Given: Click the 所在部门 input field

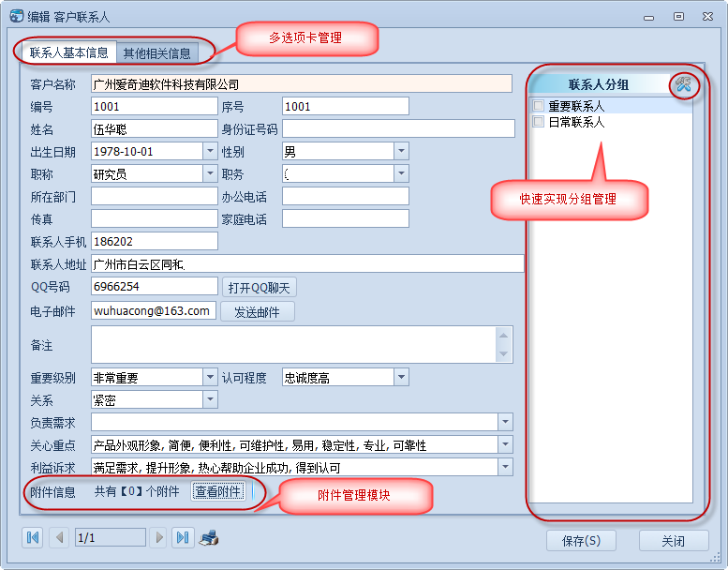Looking at the screenshot, I should (x=155, y=197).
